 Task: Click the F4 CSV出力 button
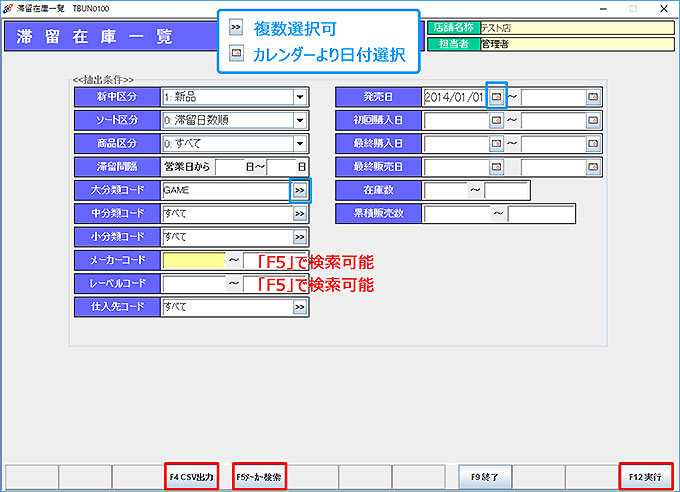pos(191,477)
